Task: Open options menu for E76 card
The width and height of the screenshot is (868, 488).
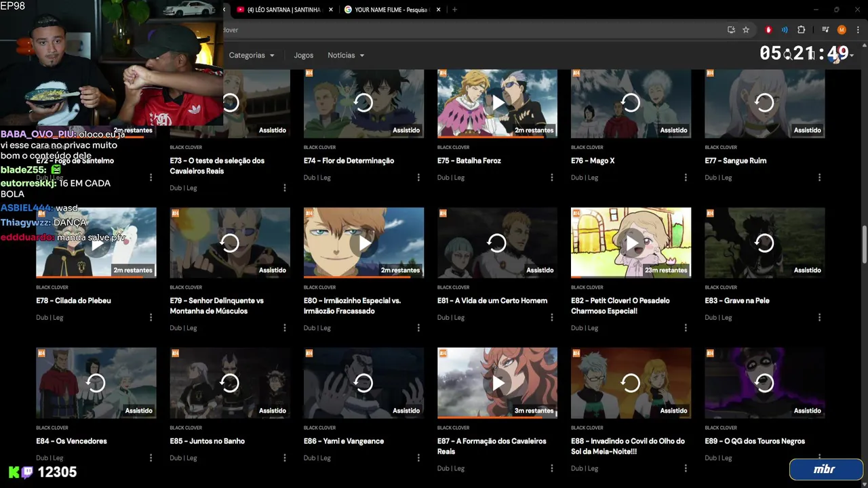Action: point(686,178)
